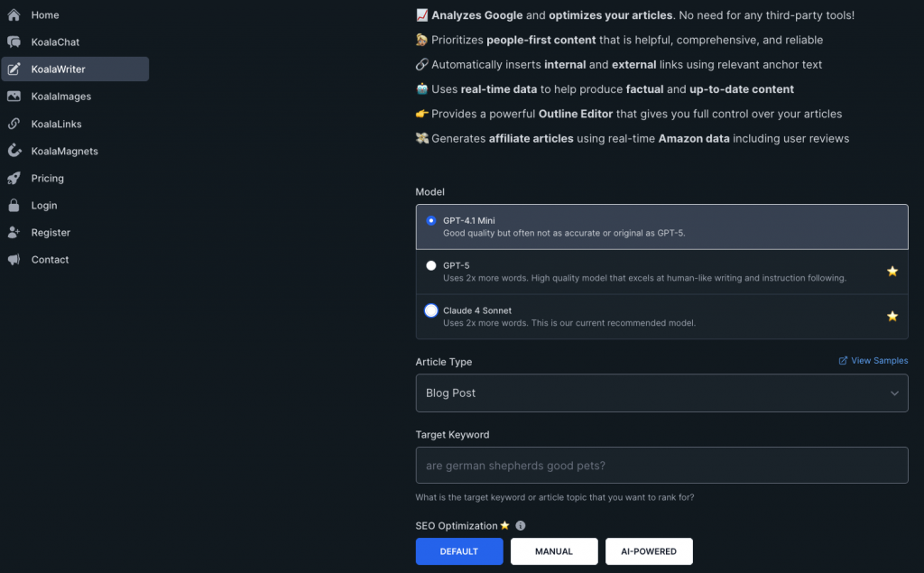Click the info icon beside SEO Optimization
This screenshot has height=573, width=924.
(521, 526)
